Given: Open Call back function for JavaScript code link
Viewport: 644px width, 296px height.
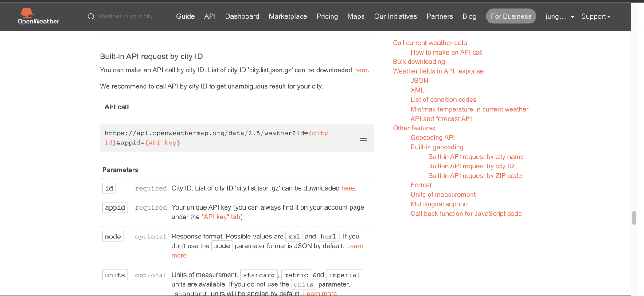Looking at the screenshot, I should 466,214.
